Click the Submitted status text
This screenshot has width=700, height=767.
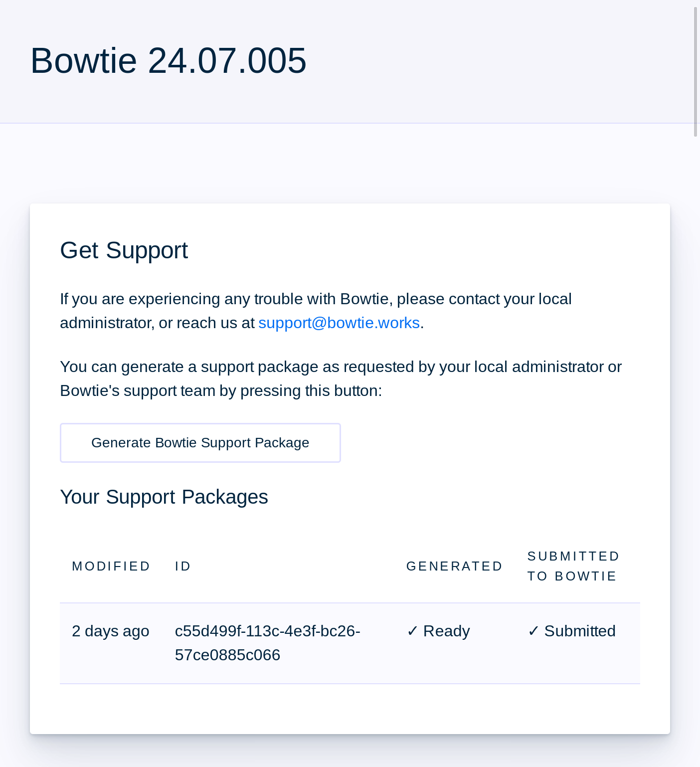(x=580, y=631)
